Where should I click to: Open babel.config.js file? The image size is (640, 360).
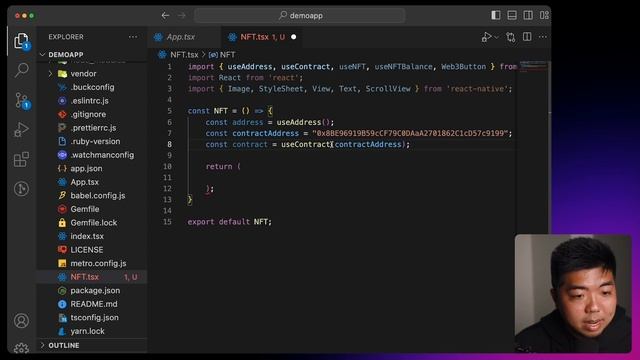pos(98,196)
